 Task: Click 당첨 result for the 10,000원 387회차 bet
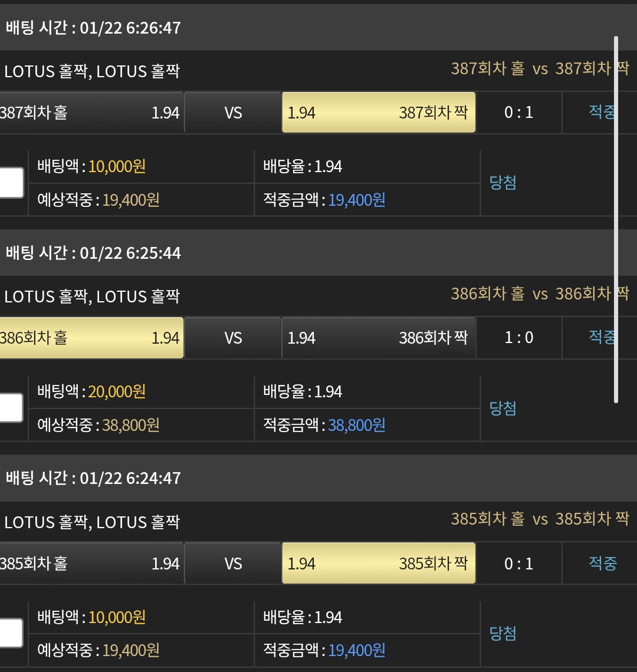[x=503, y=183]
